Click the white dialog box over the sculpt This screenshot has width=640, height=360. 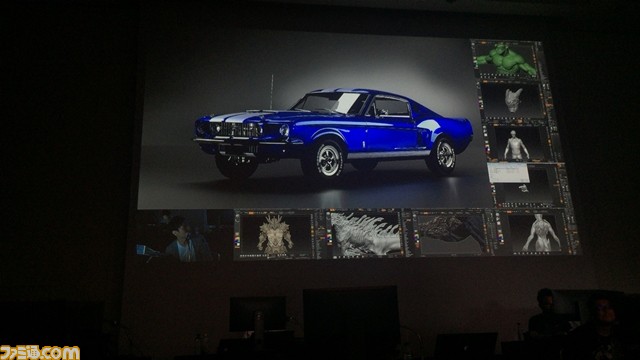coord(508,172)
